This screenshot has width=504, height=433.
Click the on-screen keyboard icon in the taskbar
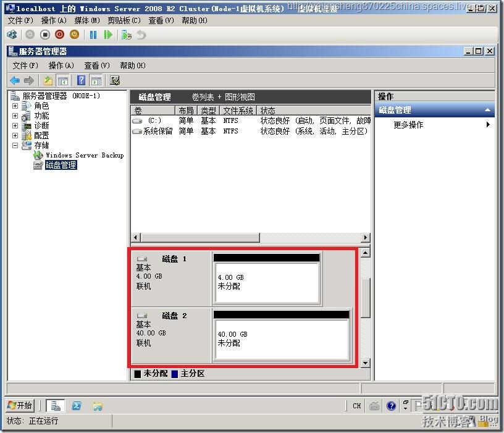click(374, 406)
